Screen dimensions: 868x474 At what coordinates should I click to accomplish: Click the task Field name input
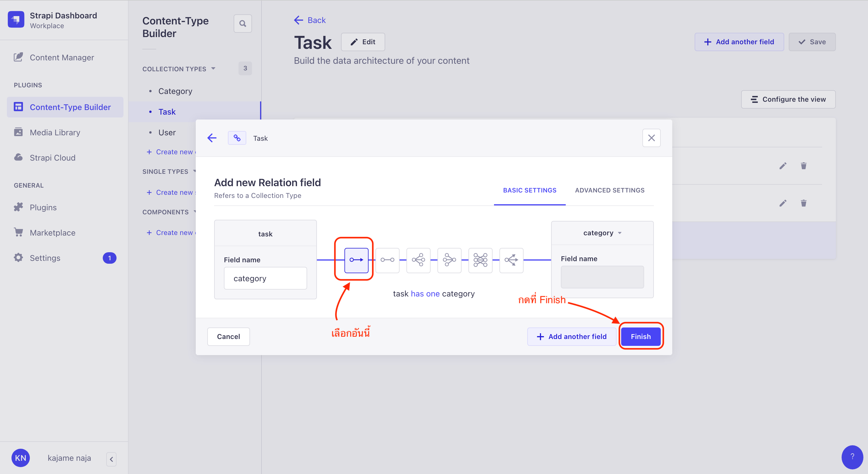tap(265, 278)
